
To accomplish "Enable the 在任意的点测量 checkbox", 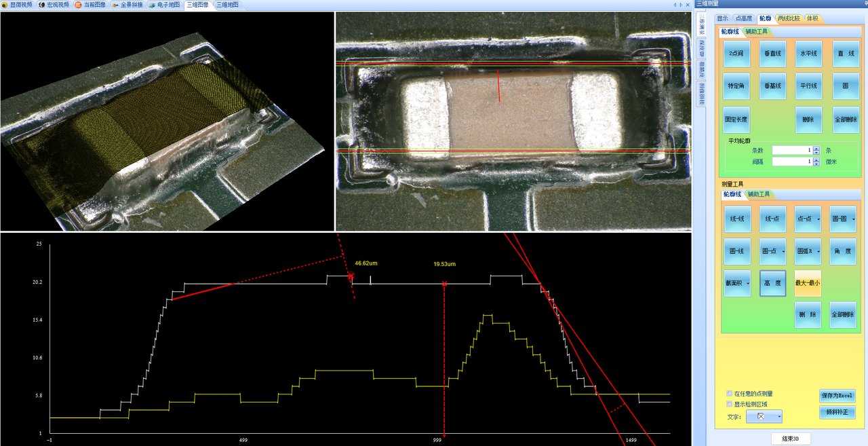I will pyautogui.click(x=730, y=393).
